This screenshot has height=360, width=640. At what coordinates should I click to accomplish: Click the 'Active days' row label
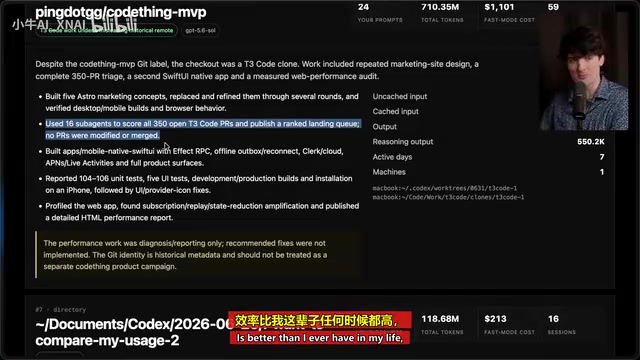point(392,157)
